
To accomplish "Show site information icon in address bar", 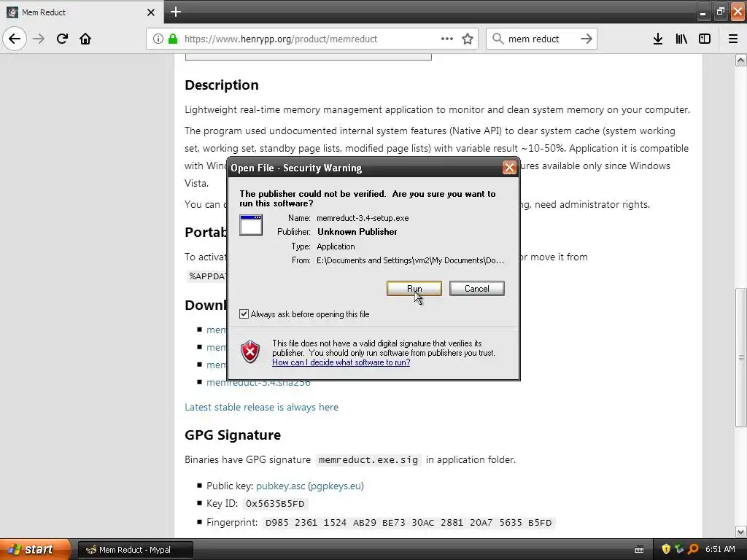I will [158, 39].
